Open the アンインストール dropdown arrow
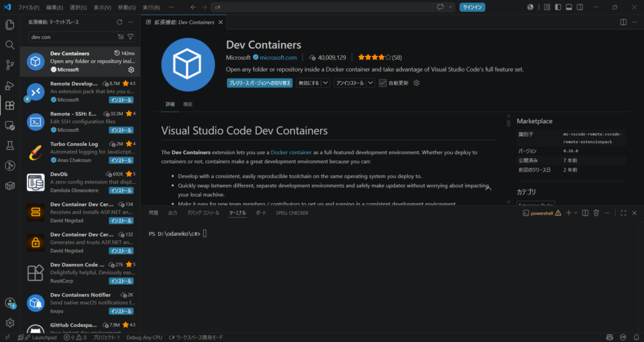The image size is (644, 342). click(370, 83)
